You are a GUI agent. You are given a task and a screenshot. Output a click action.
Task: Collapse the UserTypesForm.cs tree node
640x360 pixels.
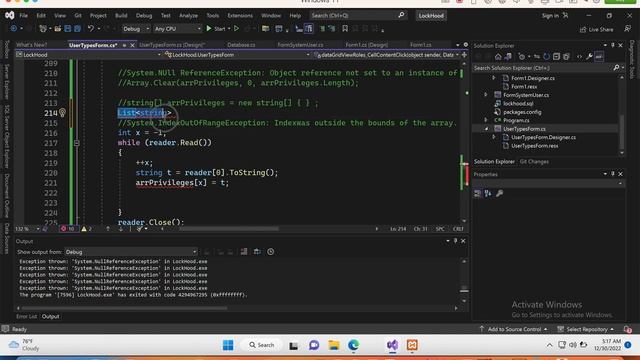tap(486, 129)
